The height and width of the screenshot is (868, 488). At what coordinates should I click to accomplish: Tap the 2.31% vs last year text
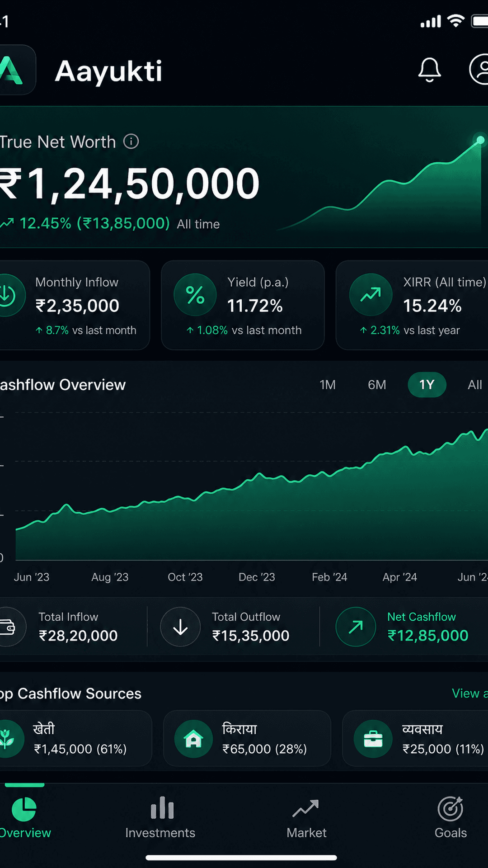point(410,330)
